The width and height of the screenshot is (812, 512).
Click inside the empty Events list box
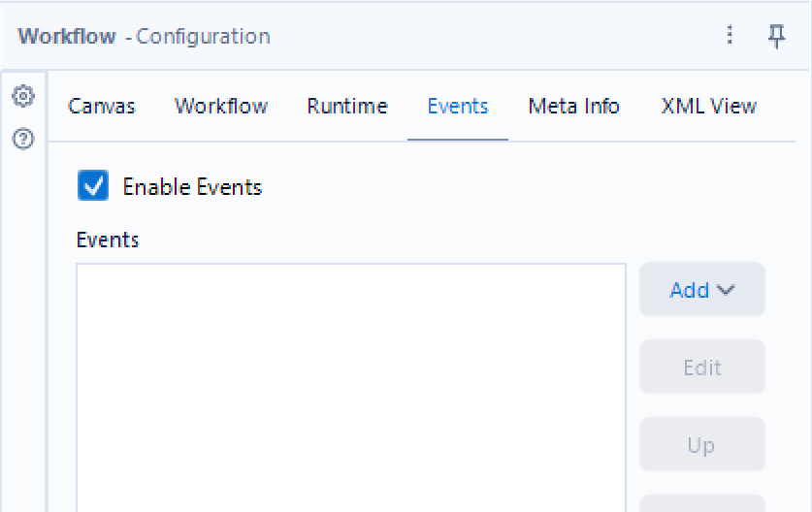point(351,388)
